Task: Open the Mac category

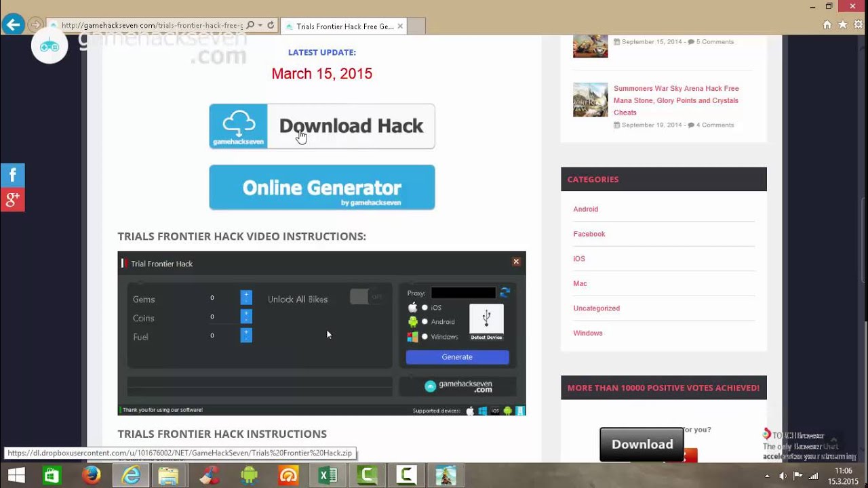Action: click(x=580, y=283)
